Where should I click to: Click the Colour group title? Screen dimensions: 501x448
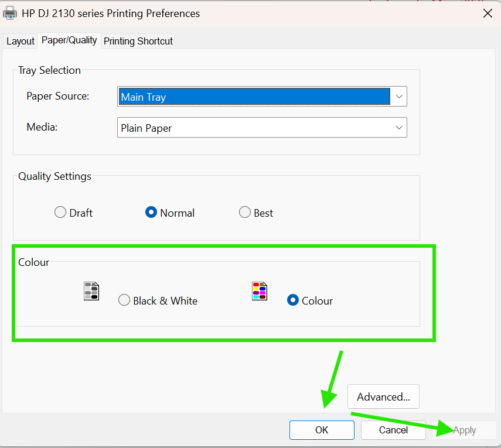coord(33,262)
